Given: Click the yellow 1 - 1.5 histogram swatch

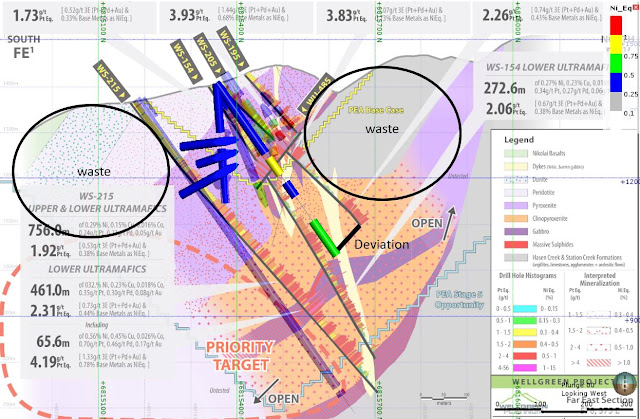Looking at the screenshot, I should coord(524,333).
